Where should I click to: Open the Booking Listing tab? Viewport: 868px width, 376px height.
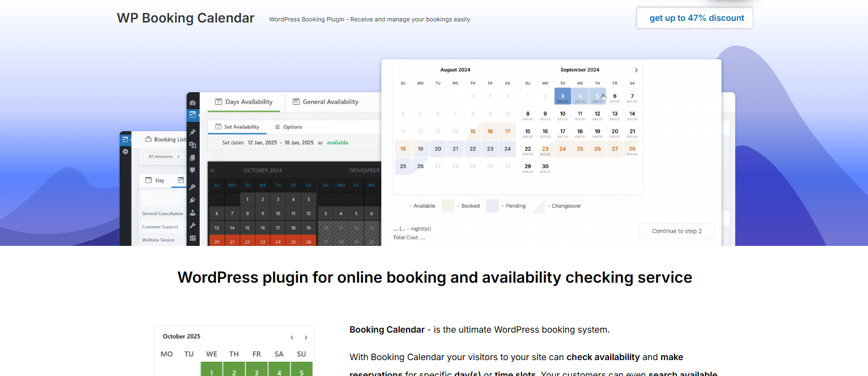(x=165, y=139)
